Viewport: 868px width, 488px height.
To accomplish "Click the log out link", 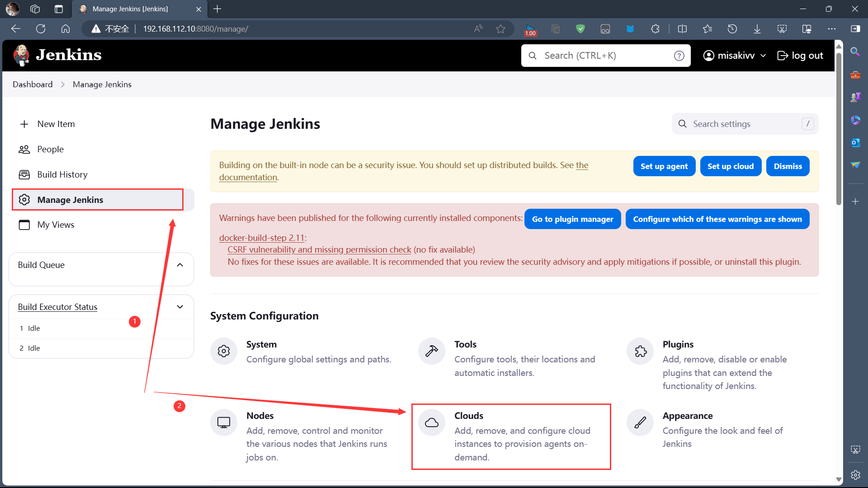I will click(800, 56).
